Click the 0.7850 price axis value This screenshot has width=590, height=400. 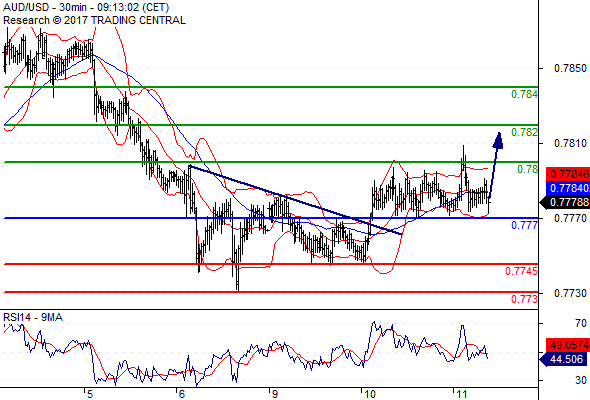570,68
